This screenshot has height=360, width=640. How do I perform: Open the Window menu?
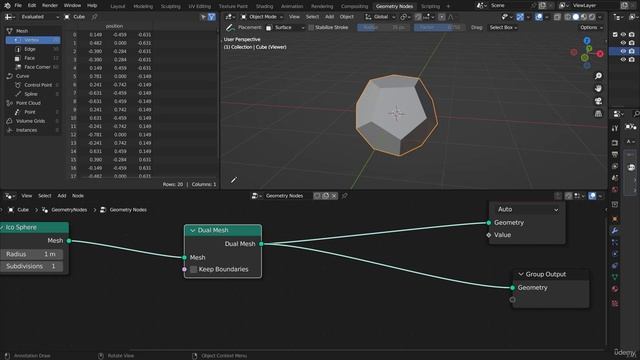72,6
